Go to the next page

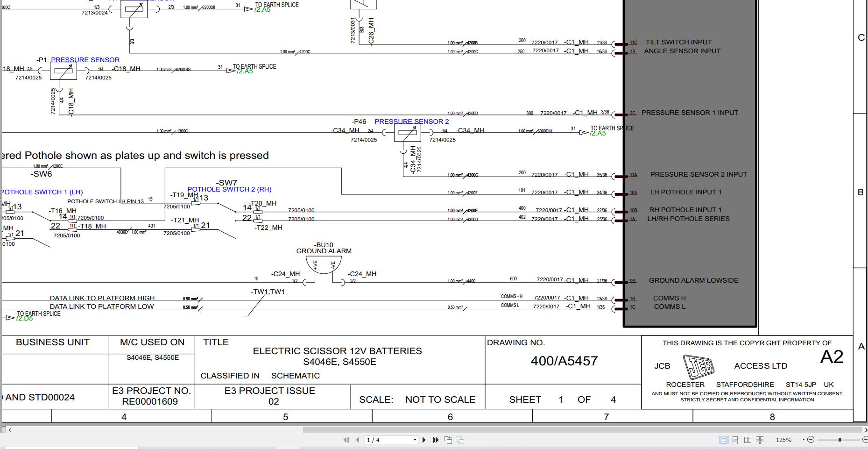424,440
